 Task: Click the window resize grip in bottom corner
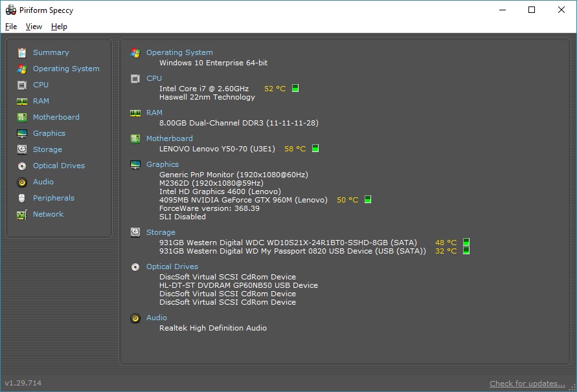[572, 387]
